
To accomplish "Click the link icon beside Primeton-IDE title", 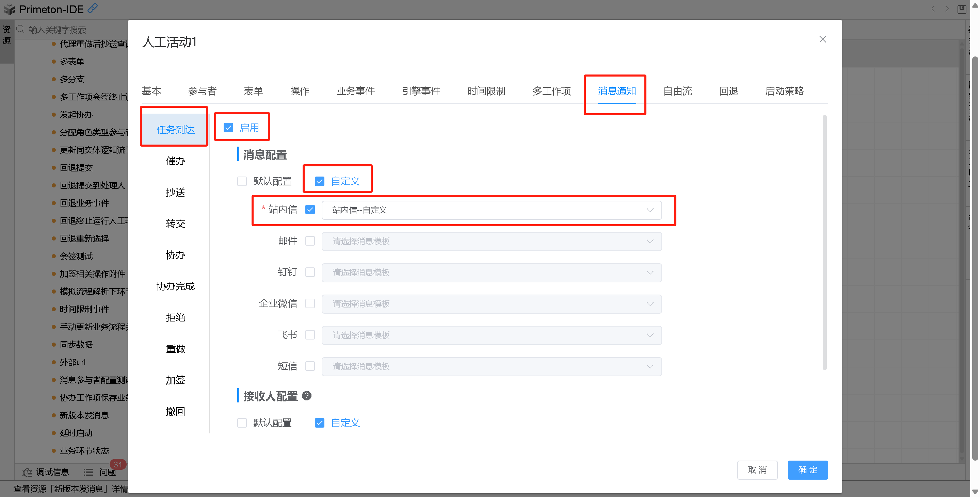I will (93, 8).
